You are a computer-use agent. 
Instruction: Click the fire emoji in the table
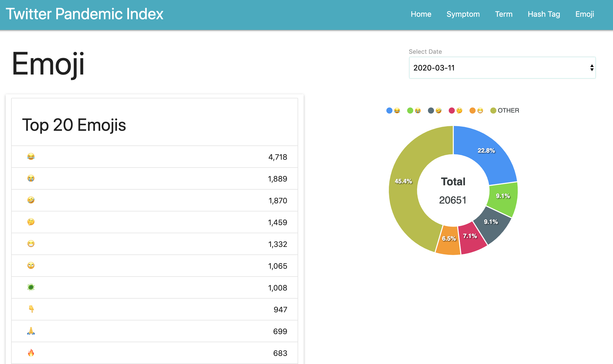coord(31,353)
